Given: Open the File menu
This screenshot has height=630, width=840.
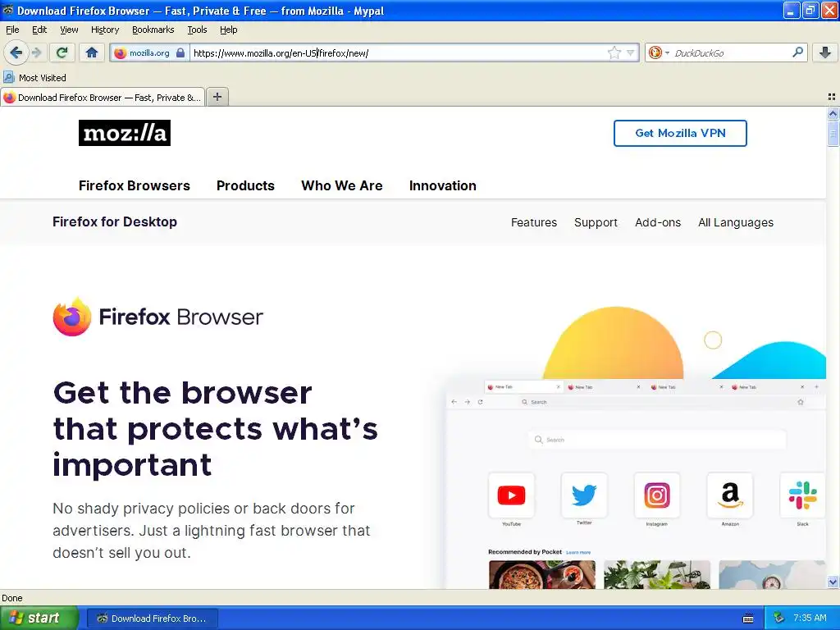Looking at the screenshot, I should 12,30.
